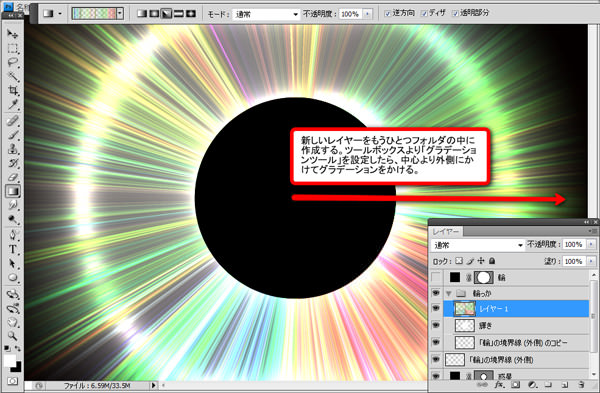Screen dimensions: 600x393
Task: Collapse the 輪っか layer group folder
Action: (x=449, y=294)
